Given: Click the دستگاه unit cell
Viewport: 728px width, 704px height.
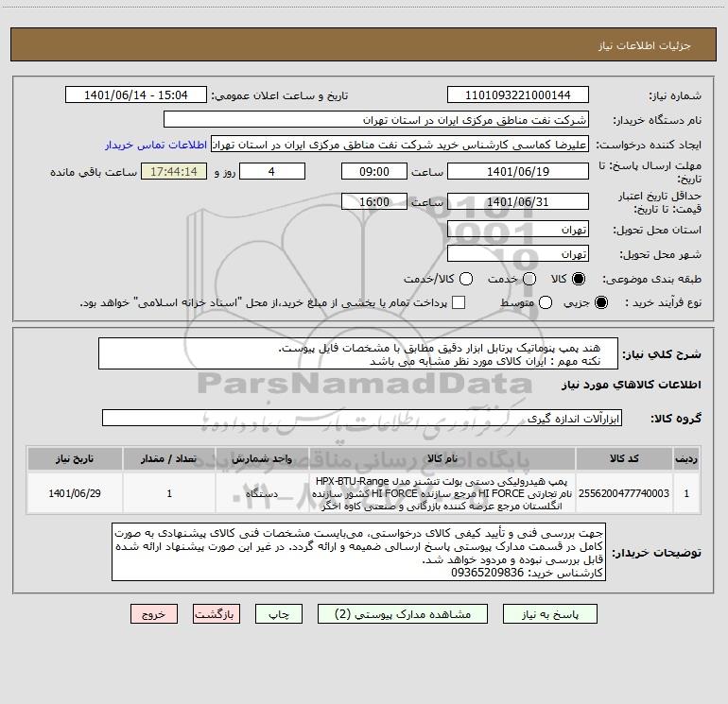Looking at the screenshot, I should click(262, 493).
